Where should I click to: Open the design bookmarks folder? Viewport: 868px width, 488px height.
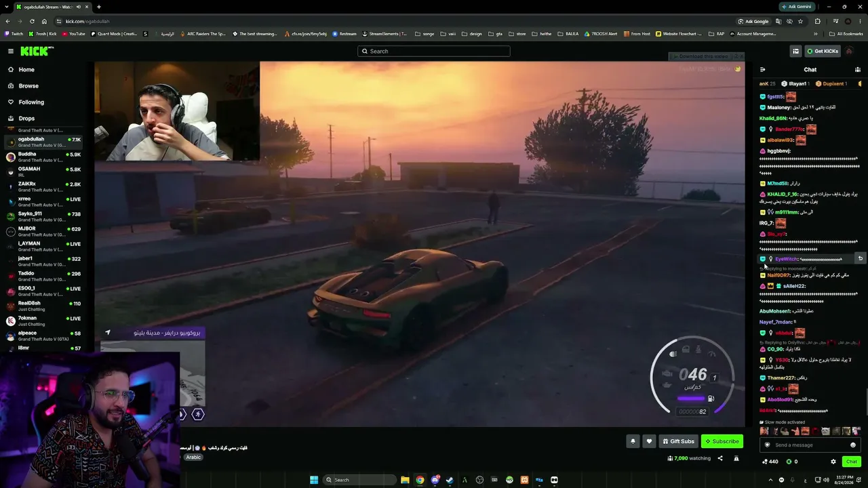pyautogui.click(x=472, y=34)
